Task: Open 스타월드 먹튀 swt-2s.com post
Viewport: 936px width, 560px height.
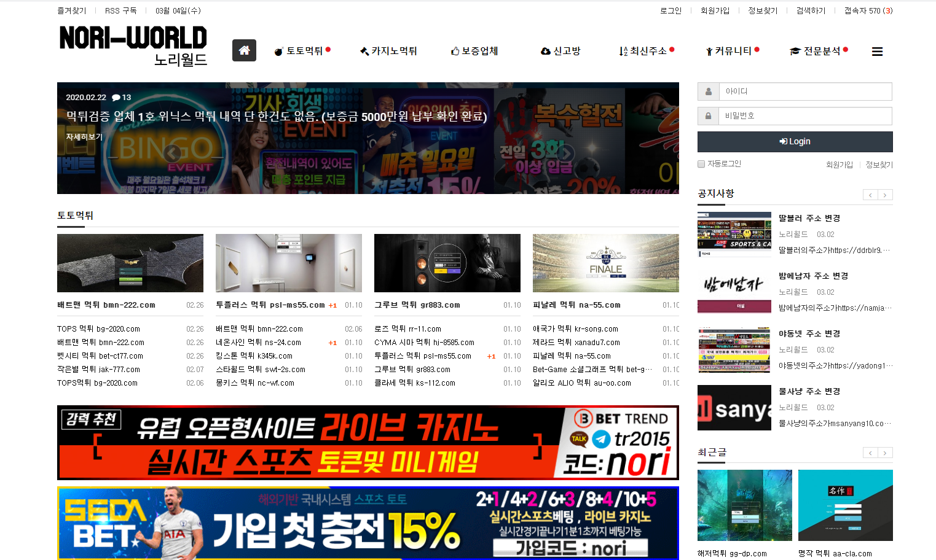Action: tap(261, 370)
